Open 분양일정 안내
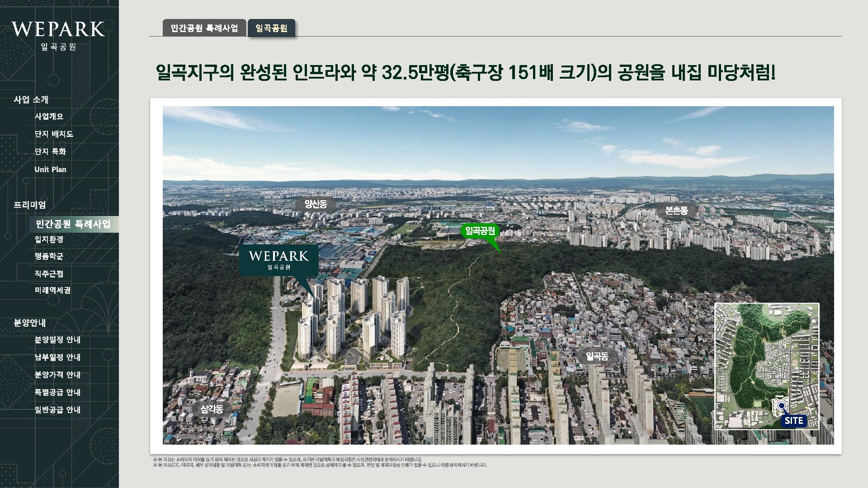This screenshot has width=868, height=488. click(x=57, y=340)
